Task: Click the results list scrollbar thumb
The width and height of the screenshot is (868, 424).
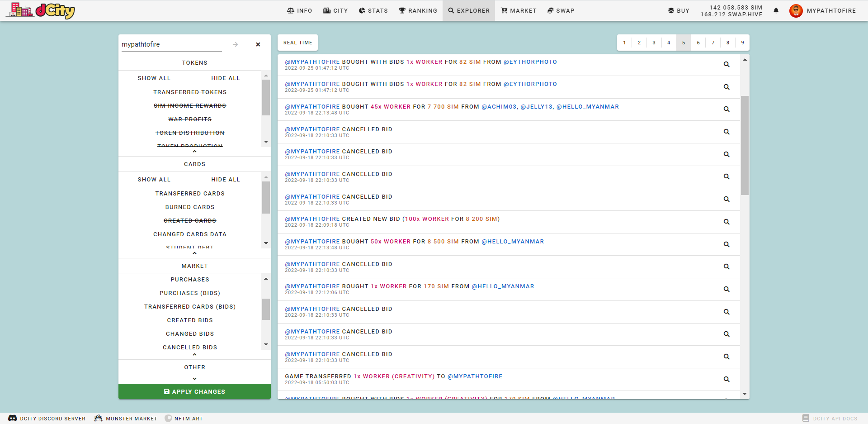Action: coord(745,145)
